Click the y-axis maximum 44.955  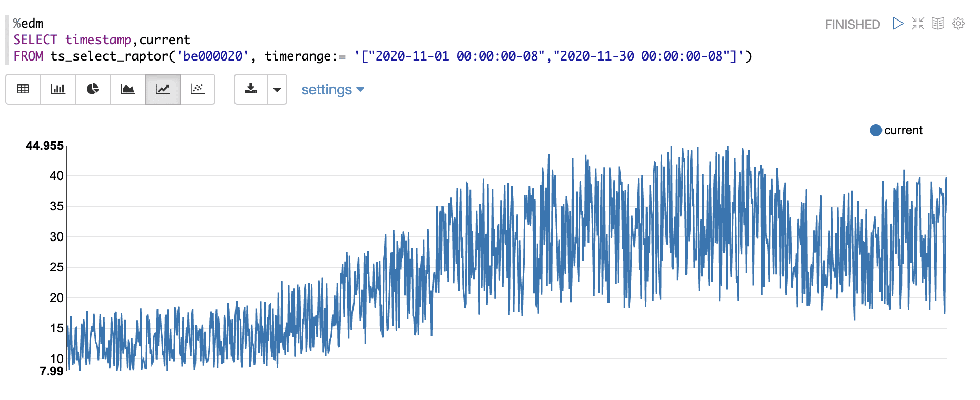45,146
